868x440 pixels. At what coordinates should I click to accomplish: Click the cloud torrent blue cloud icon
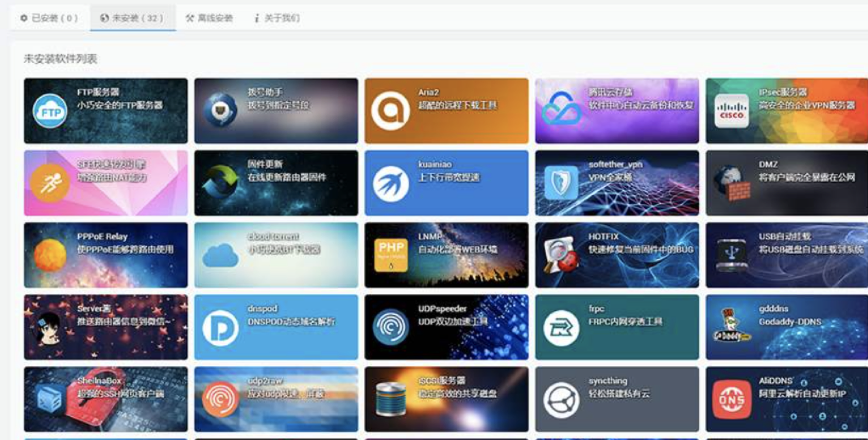pyautogui.click(x=220, y=255)
